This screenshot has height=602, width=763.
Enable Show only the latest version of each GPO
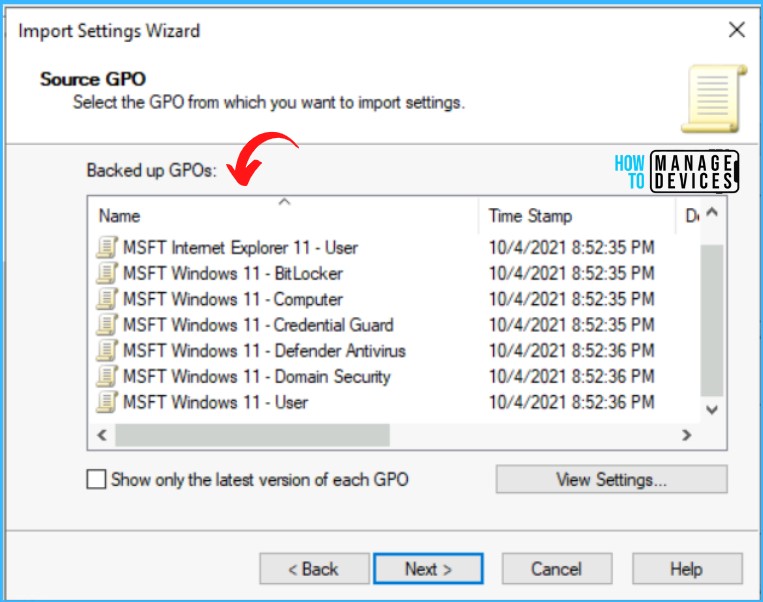[96, 479]
